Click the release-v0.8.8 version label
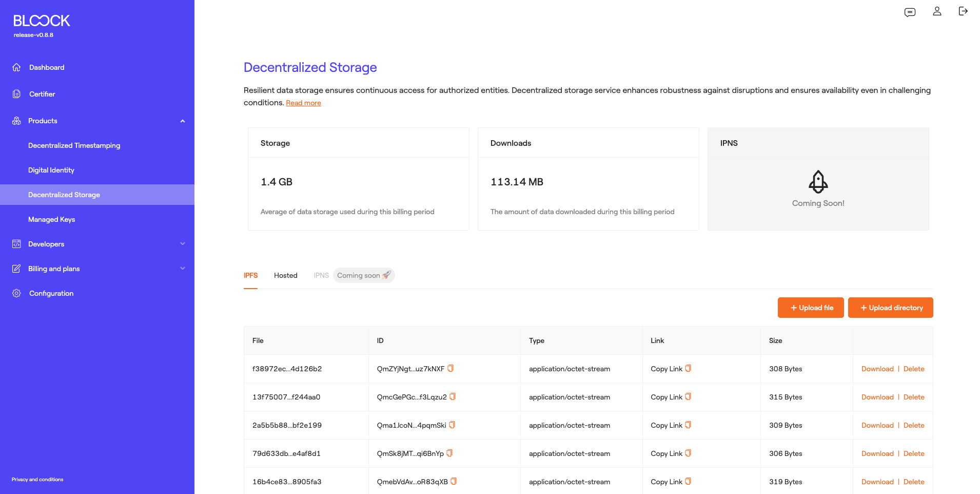Viewport: 980px width, 494px height. (x=33, y=35)
